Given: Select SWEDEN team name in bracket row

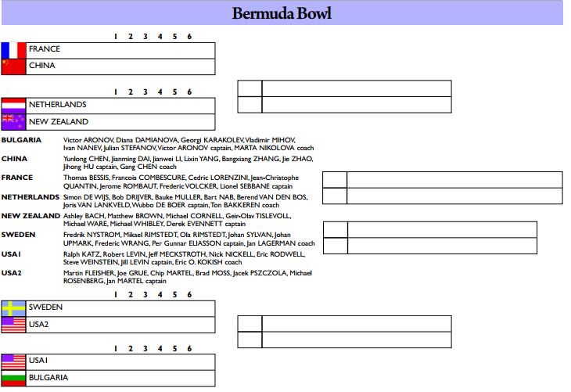Looking at the screenshot, I should 45,307.
